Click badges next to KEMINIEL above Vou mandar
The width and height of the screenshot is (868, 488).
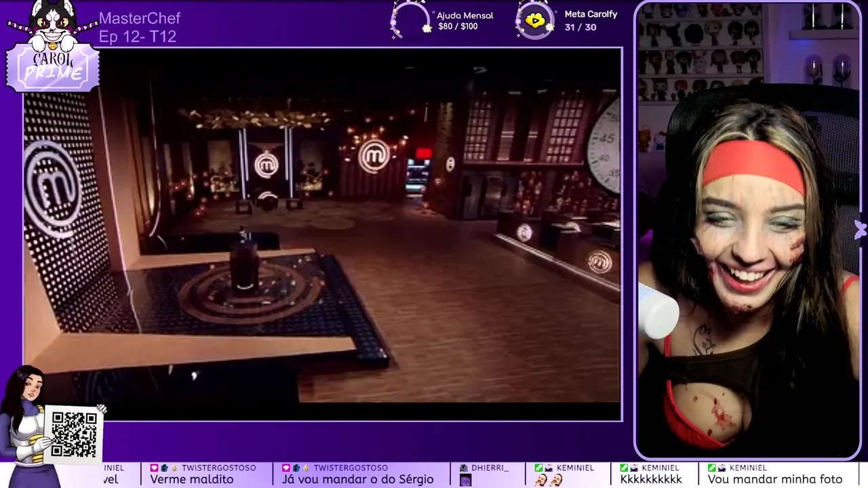[x=717, y=468]
